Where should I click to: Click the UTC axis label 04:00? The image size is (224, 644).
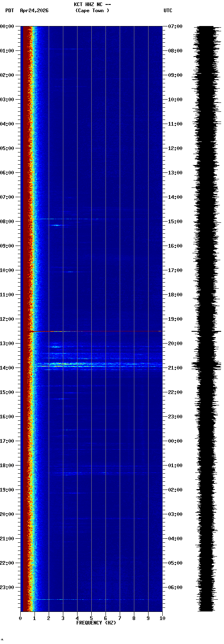click(175, 539)
